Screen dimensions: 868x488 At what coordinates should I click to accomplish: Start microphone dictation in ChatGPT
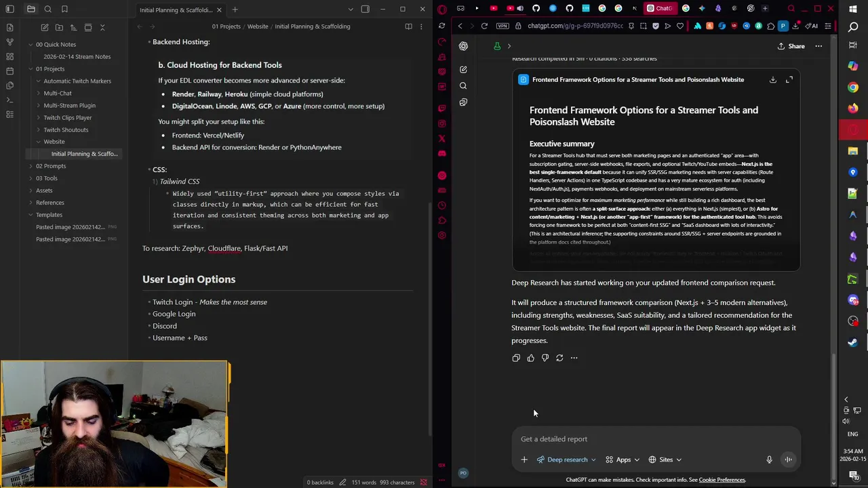tap(769, 460)
